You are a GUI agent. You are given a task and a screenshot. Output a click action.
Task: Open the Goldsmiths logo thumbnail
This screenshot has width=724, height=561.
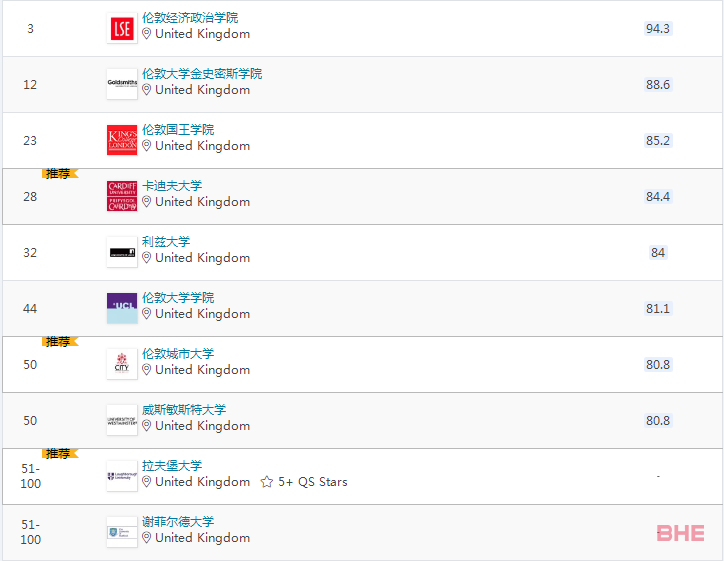(122, 84)
